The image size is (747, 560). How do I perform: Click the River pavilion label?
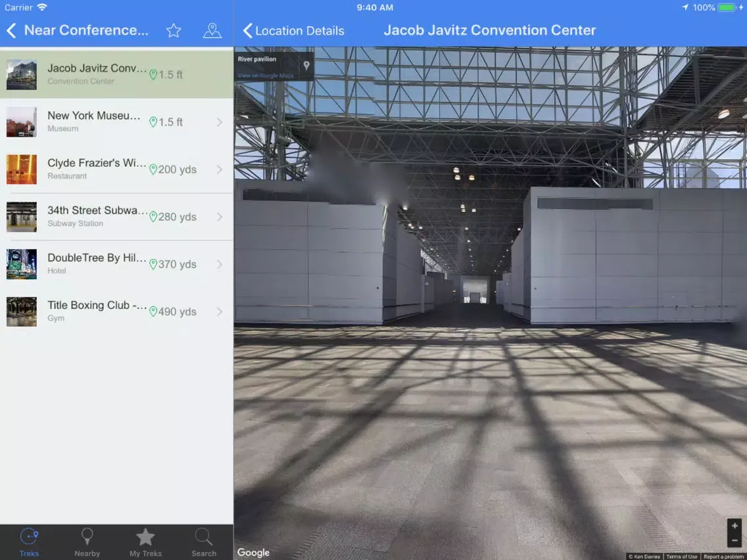tap(256, 59)
